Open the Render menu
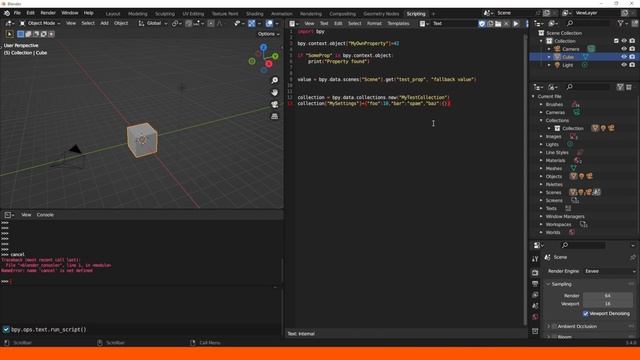Image resolution: width=640 pixels, height=360 pixels. click(48, 13)
